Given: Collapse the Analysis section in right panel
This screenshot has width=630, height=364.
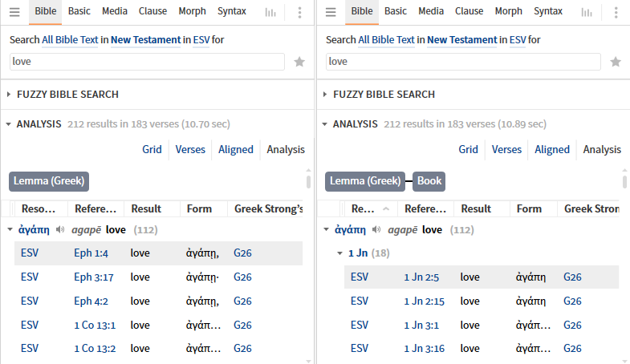Looking at the screenshot, I should (325, 124).
